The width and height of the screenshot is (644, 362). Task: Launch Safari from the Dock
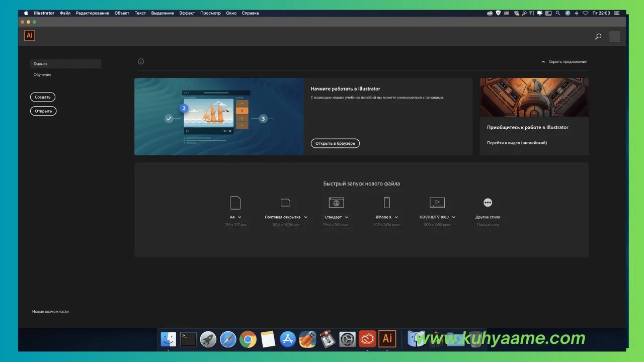pyautogui.click(x=228, y=339)
